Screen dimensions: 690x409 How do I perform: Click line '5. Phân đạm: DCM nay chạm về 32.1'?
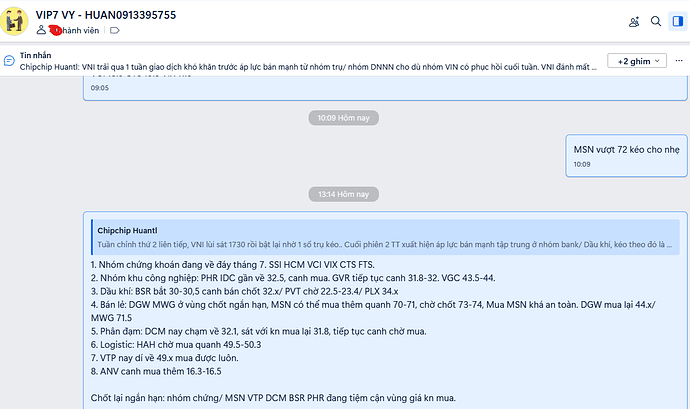pyautogui.click(x=258, y=331)
